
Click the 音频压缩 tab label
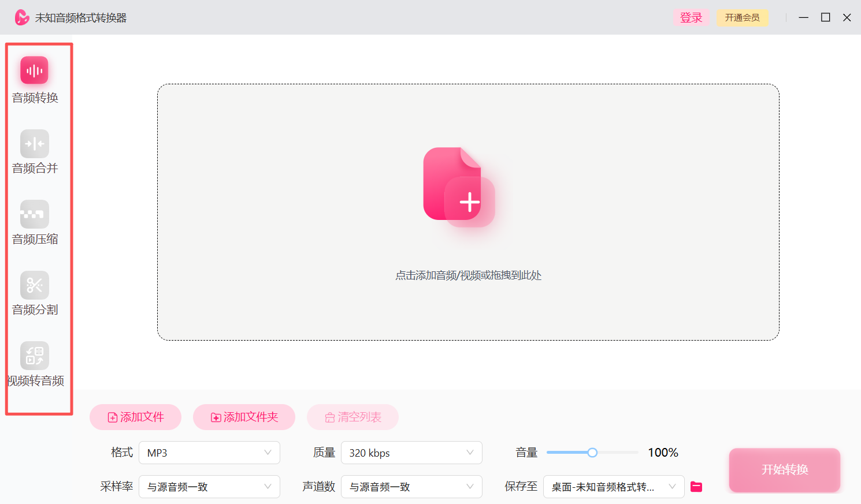click(x=35, y=239)
